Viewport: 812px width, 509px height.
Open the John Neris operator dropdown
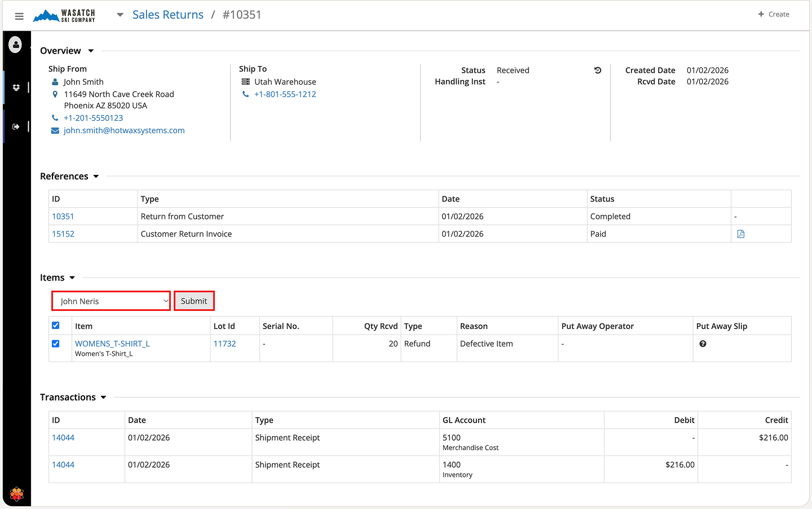[111, 301]
